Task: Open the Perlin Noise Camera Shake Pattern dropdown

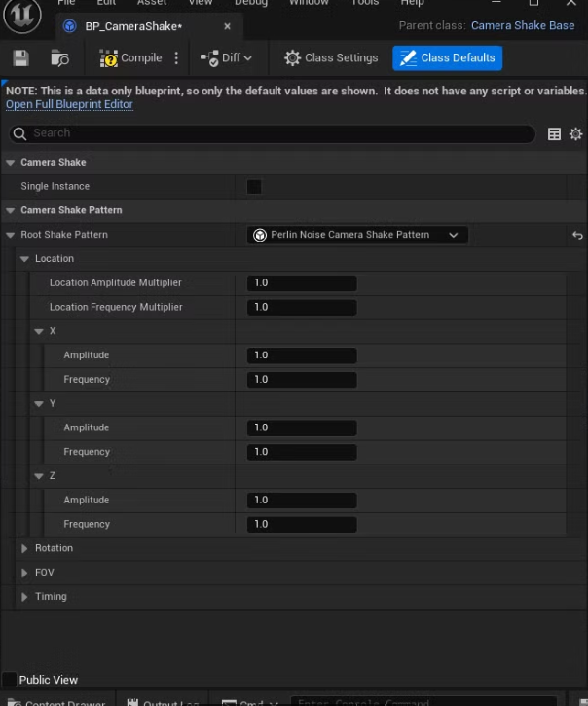Action: [357, 235]
